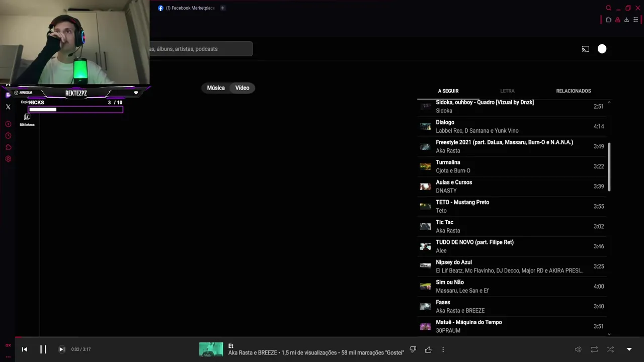The height and width of the screenshot is (362, 644).
Task: Click the Aulas e Cursos track thumbnail
Action: click(426, 187)
